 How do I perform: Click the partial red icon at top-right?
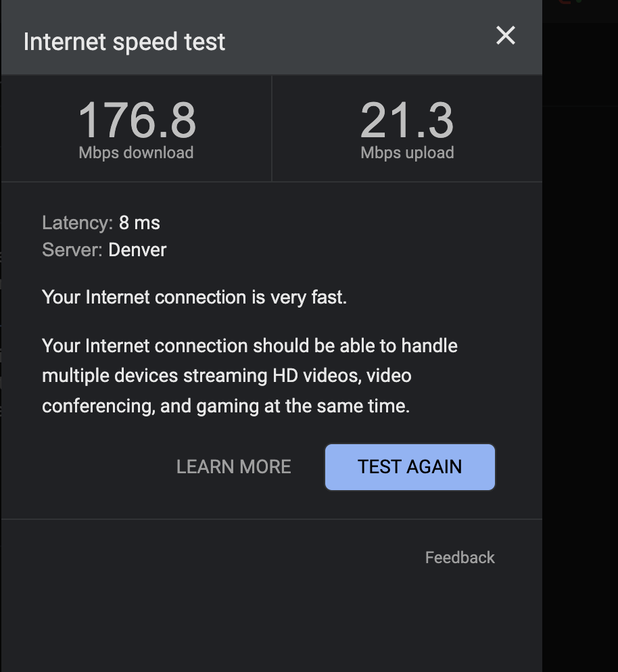click(561, 3)
